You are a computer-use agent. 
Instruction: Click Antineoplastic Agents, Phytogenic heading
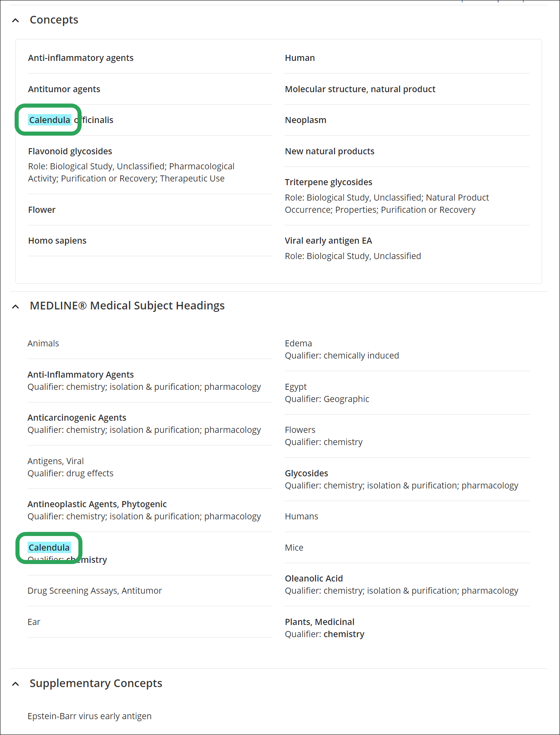pos(97,504)
